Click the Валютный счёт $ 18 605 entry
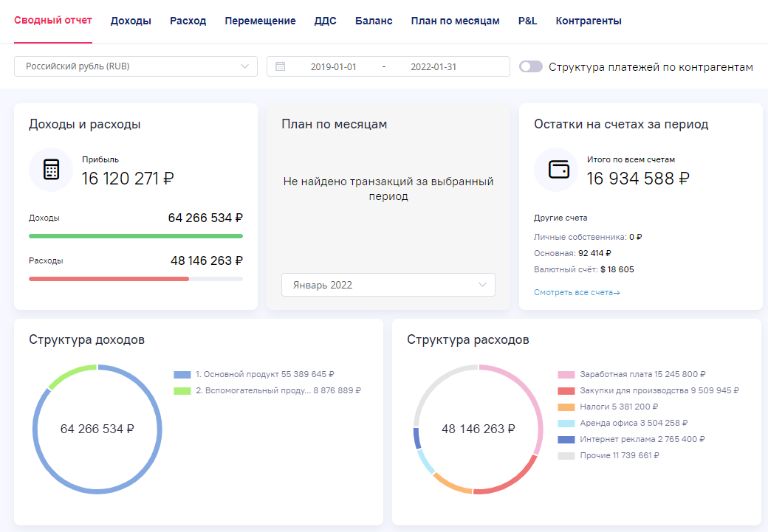The image size is (768, 532). pos(583,269)
